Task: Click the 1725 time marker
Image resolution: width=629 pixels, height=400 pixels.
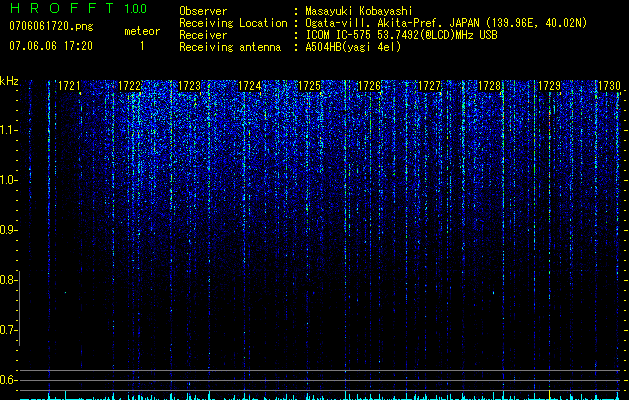Action: [x=309, y=86]
